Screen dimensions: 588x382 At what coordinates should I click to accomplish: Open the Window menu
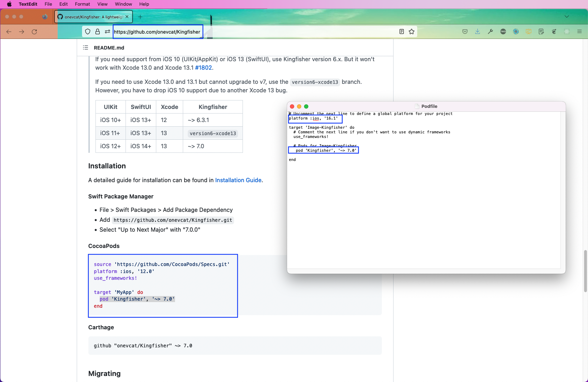coord(123,4)
